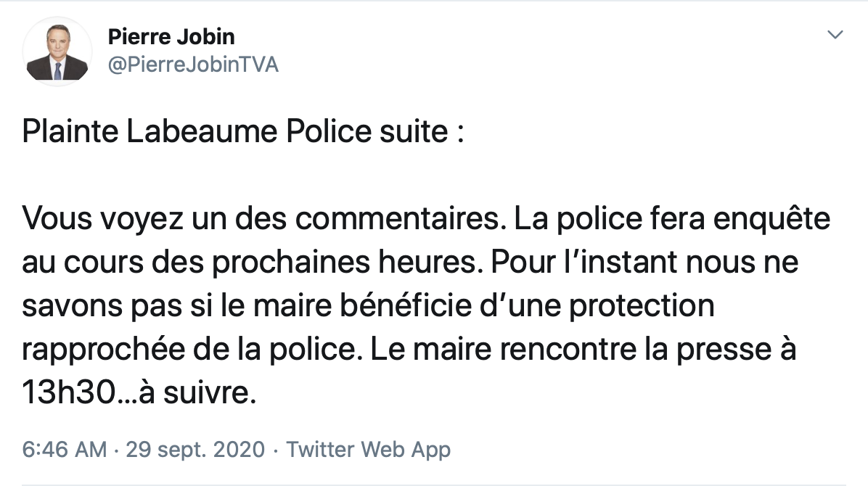The width and height of the screenshot is (868, 486).
Task: Open the Pierre Jobin display name link
Action: click(x=171, y=36)
